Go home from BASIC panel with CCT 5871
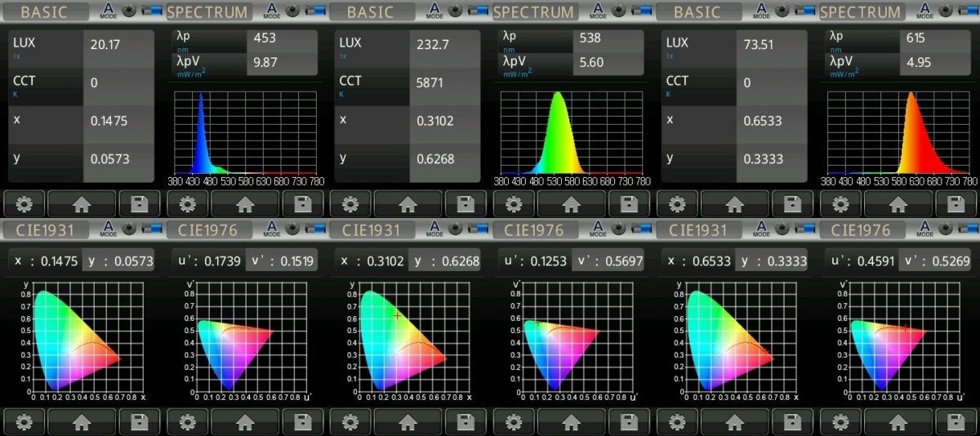This screenshot has height=436, width=980. pyautogui.click(x=408, y=203)
